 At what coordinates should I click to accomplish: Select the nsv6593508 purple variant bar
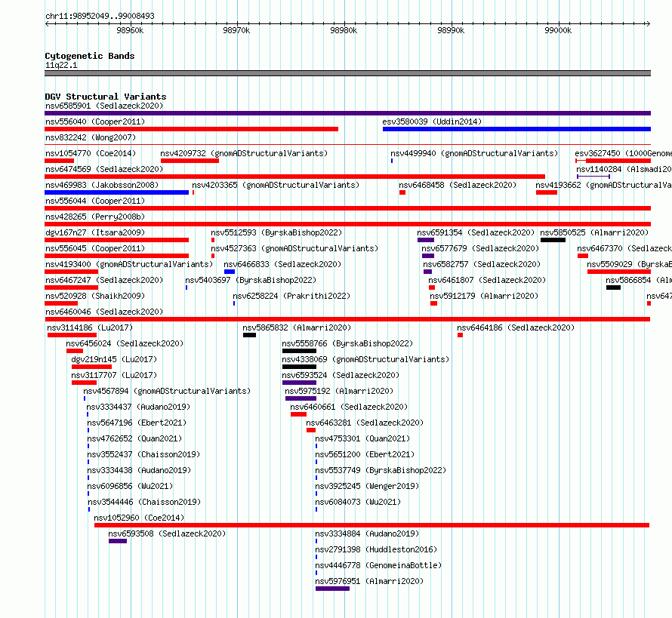pyautogui.click(x=118, y=541)
